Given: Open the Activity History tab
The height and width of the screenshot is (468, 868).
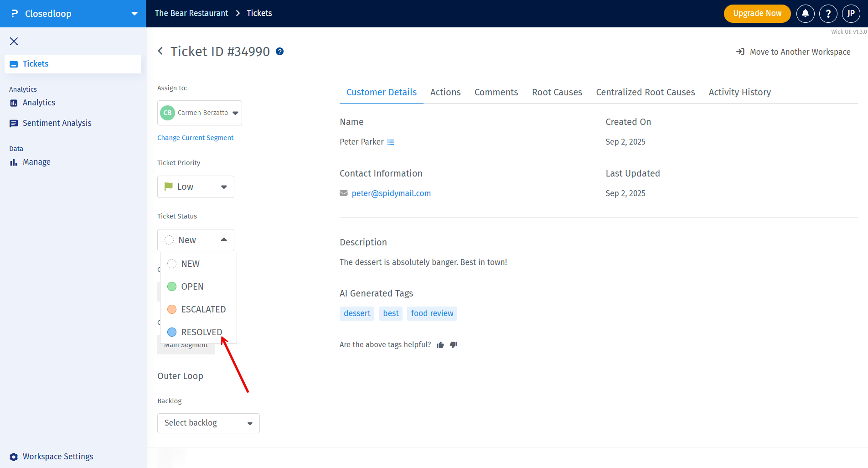Looking at the screenshot, I should [739, 92].
